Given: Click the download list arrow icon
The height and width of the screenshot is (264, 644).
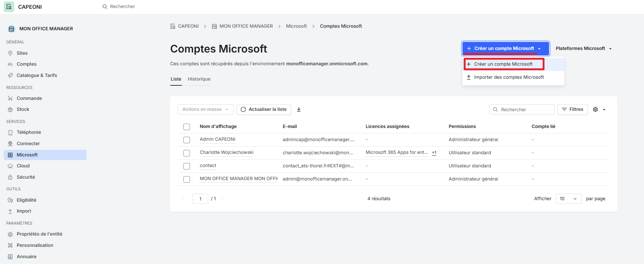Looking at the screenshot, I should [299, 109].
